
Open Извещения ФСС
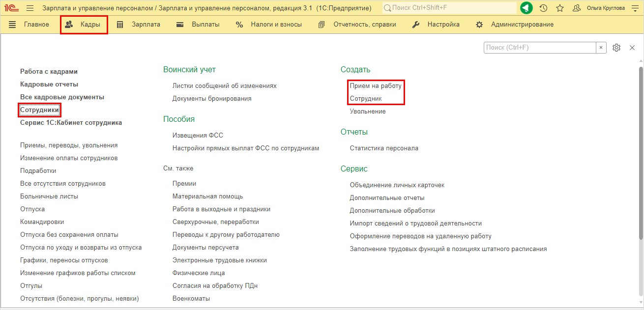198,136
